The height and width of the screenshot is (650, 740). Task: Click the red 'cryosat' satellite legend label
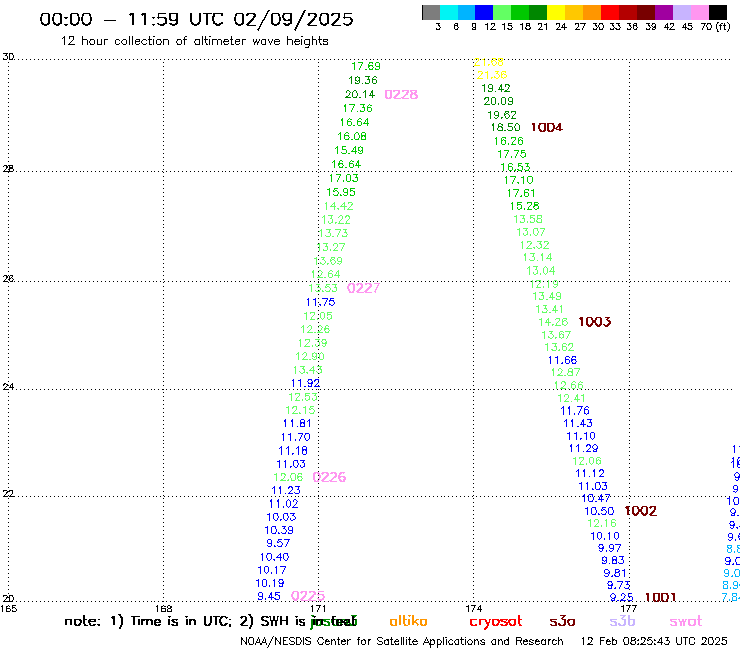(496, 622)
